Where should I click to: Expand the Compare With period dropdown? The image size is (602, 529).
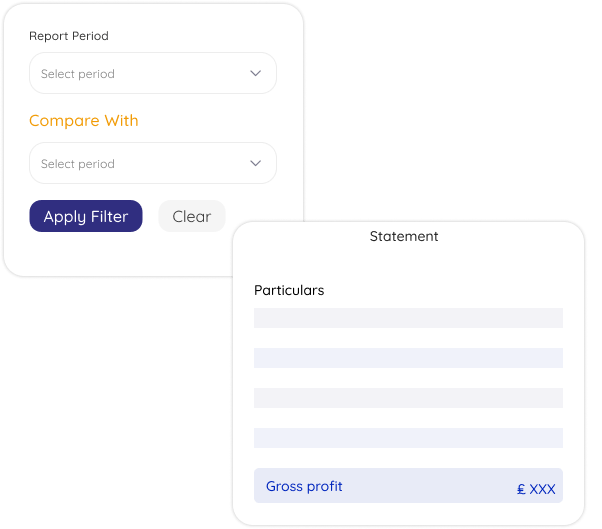click(x=152, y=163)
